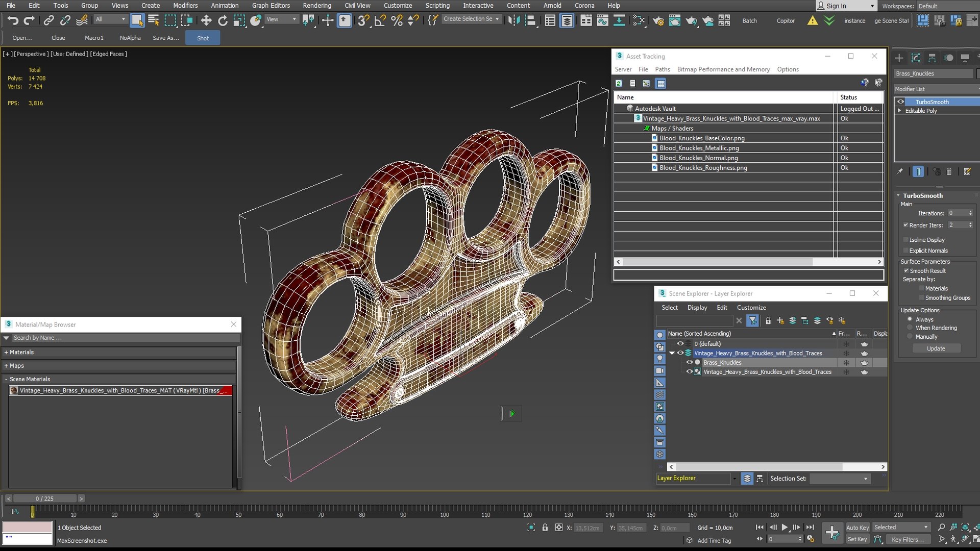Click the Mirror tool icon
Viewport: 980px width, 551px height.
click(x=513, y=20)
